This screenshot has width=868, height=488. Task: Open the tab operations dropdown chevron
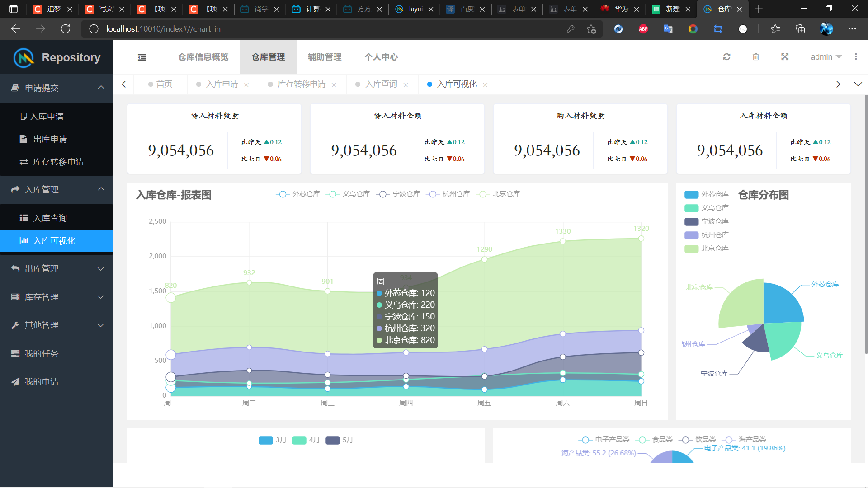[858, 84]
